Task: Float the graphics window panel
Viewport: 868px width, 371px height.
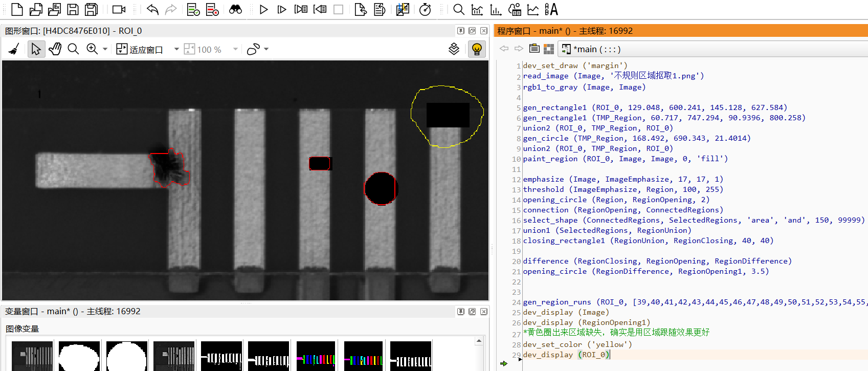Action: tap(472, 31)
